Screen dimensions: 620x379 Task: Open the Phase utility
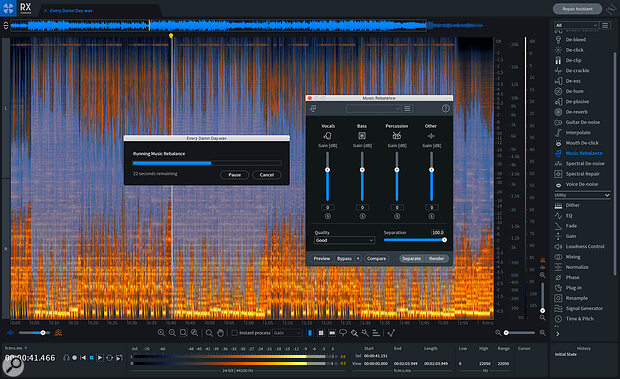[x=567, y=277]
